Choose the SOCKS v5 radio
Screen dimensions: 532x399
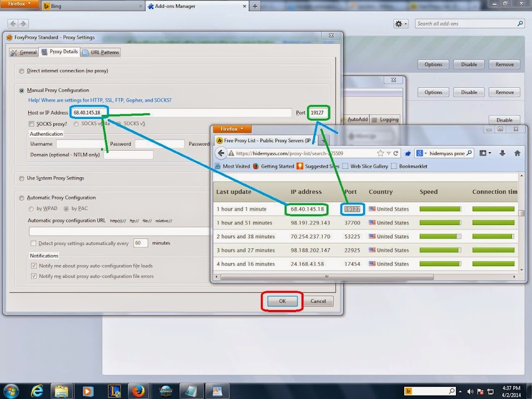(119, 123)
